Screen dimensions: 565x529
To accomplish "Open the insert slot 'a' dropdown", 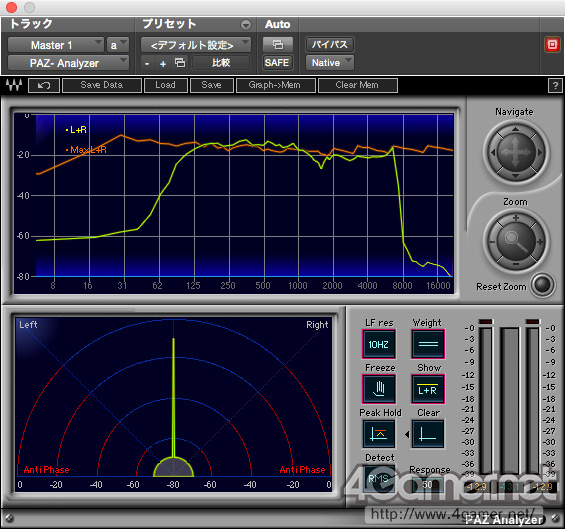I will click(117, 45).
